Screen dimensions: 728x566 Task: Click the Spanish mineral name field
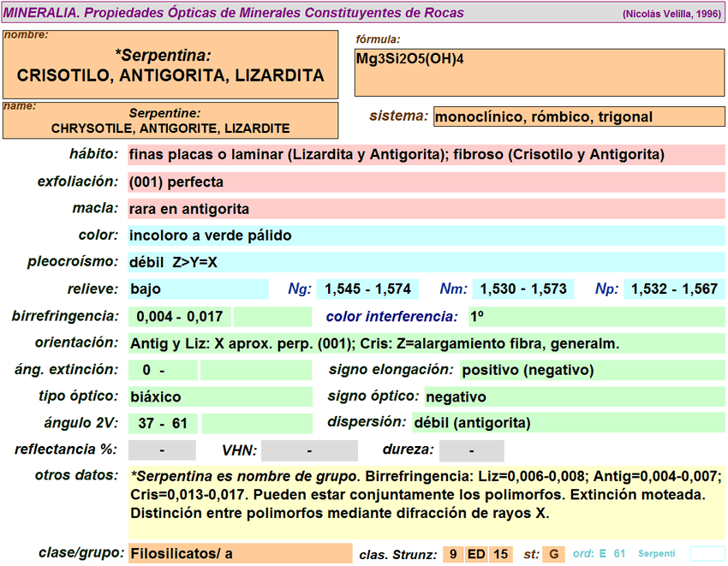coord(170,65)
